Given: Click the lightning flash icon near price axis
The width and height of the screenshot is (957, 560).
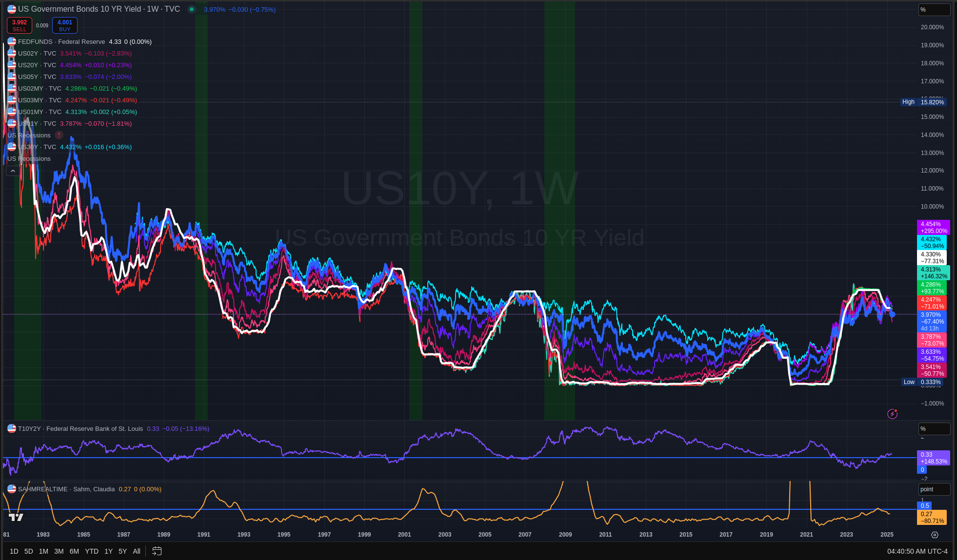Looking at the screenshot, I should pyautogui.click(x=892, y=414).
